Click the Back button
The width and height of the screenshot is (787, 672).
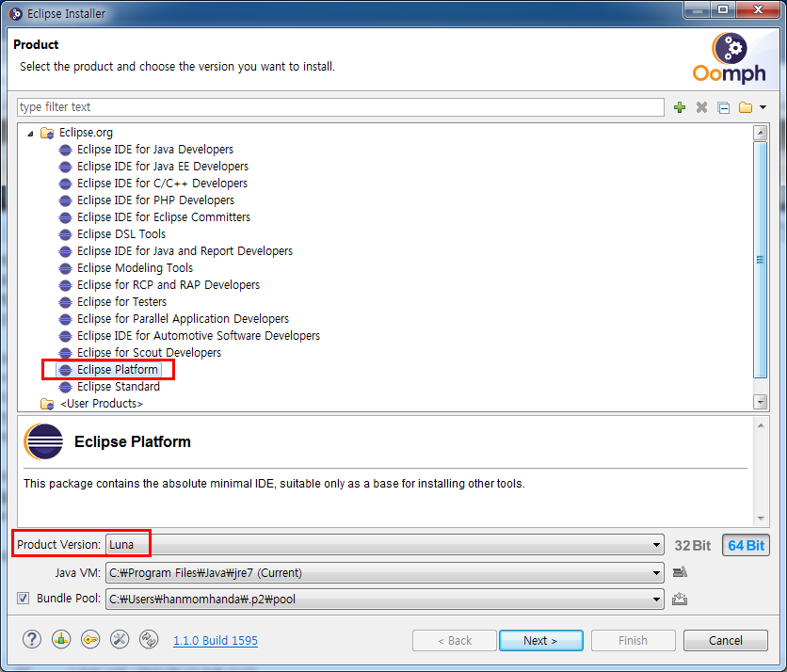coord(455,640)
